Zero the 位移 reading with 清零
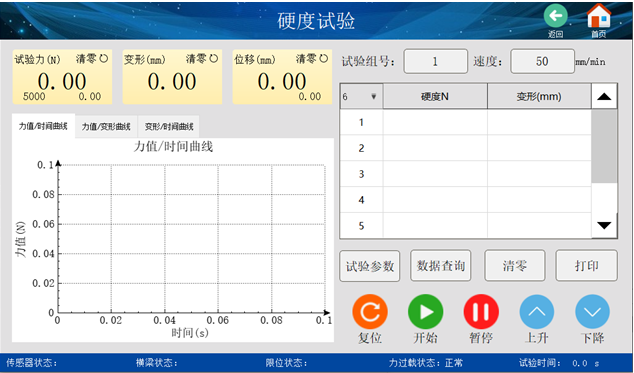 point(312,59)
